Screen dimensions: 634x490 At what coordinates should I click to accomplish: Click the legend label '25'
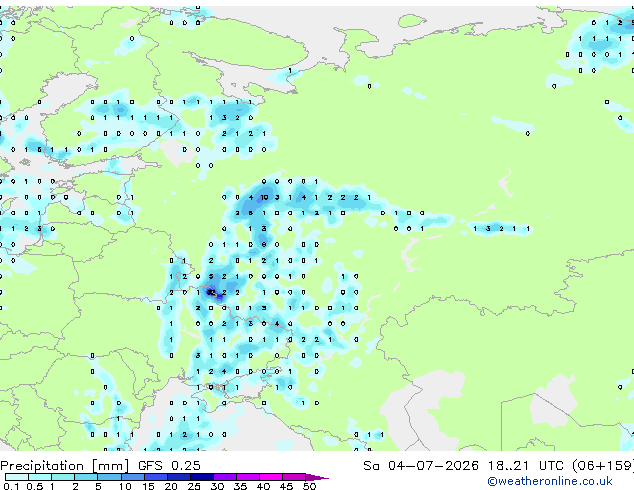(x=194, y=486)
